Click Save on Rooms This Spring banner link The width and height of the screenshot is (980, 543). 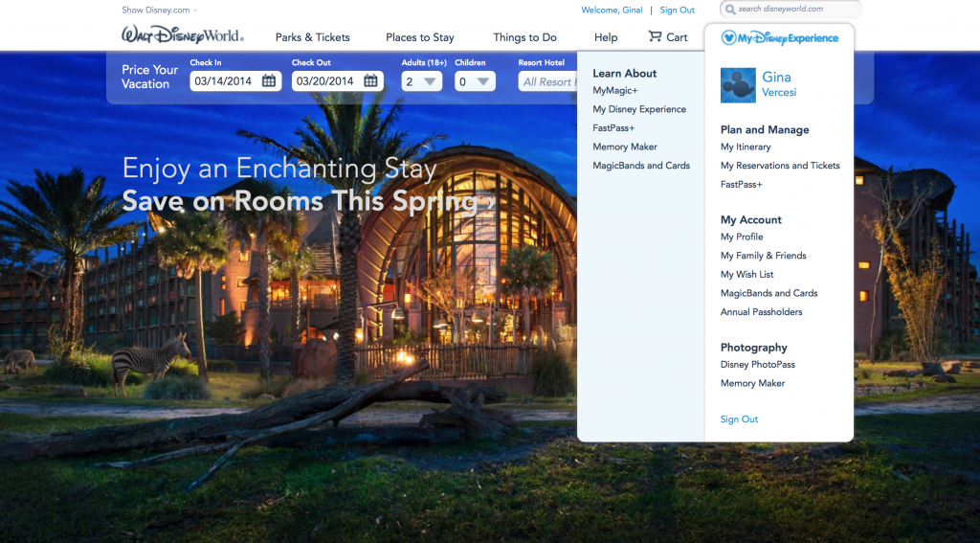pos(309,201)
